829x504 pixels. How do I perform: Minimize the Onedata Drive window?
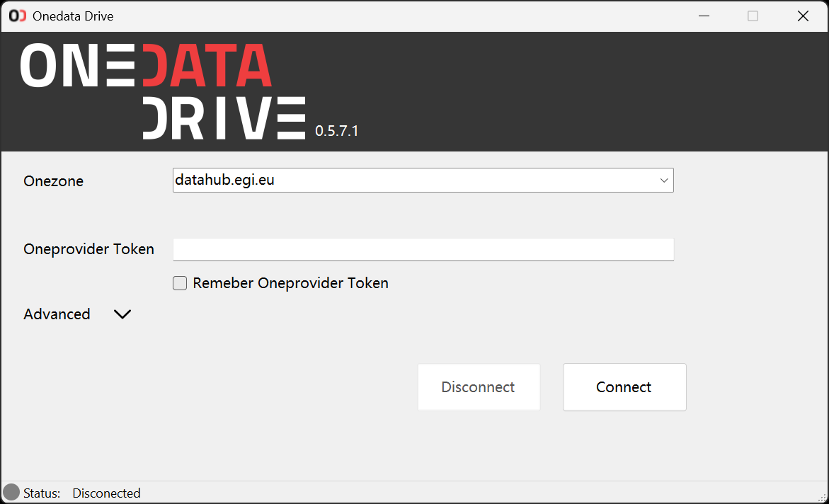click(x=704, y=16)
